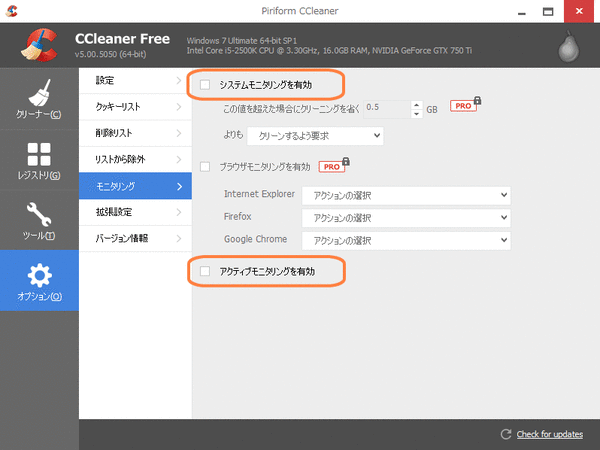This screenshot has height=450, width=600.
Task: Open the 削除リスト menu item
Action: point(135,133)
